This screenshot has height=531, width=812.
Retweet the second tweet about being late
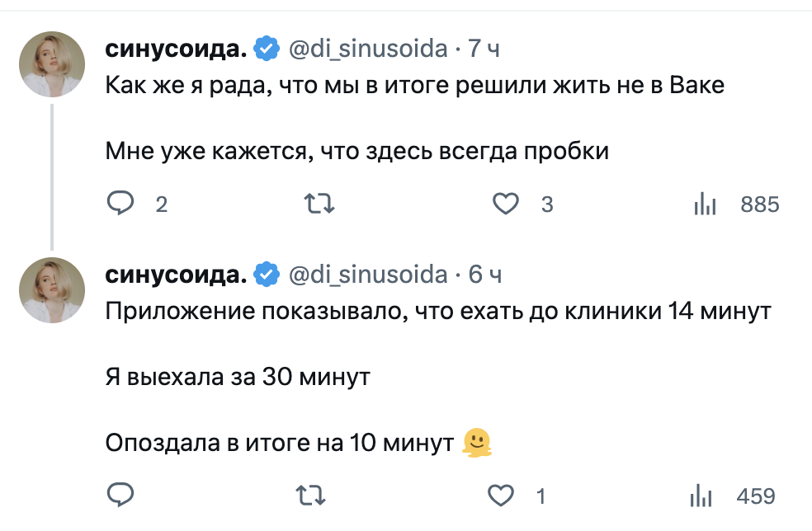(x=312, y=496)
